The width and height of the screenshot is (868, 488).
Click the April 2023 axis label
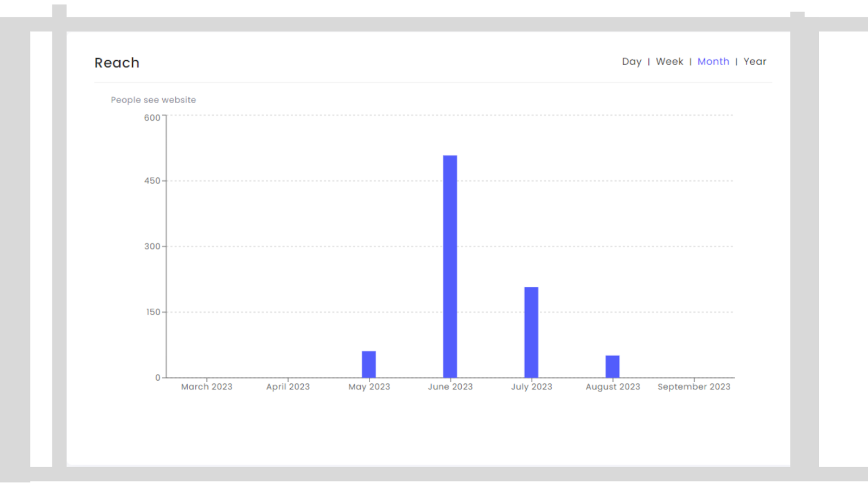point(288,387)
